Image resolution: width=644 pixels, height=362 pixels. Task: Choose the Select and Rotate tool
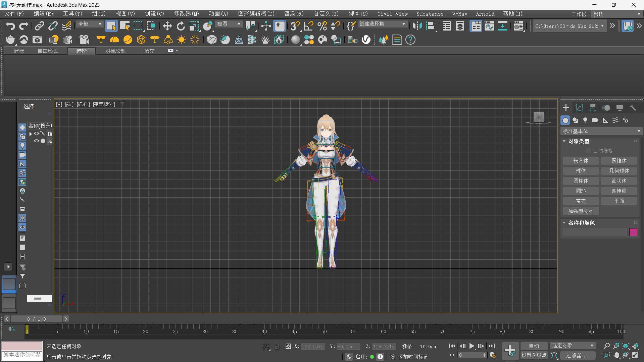click(x=181, y=26)
